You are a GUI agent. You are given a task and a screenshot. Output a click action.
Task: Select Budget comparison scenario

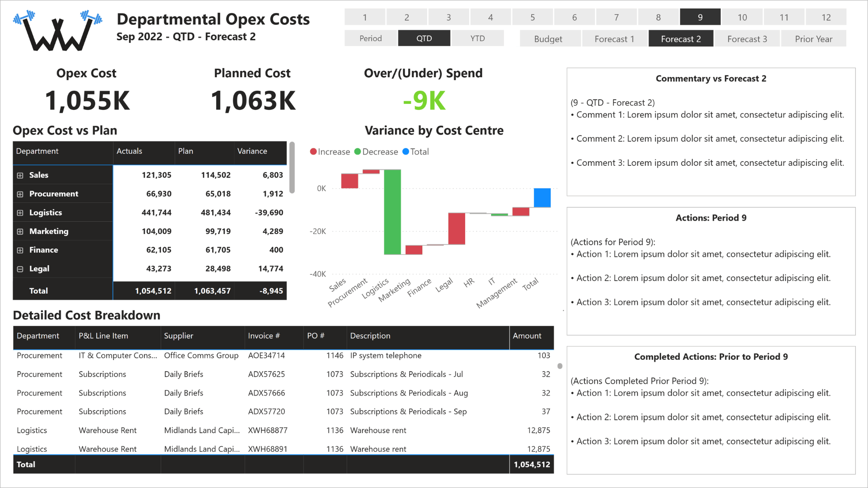(548, 39)
